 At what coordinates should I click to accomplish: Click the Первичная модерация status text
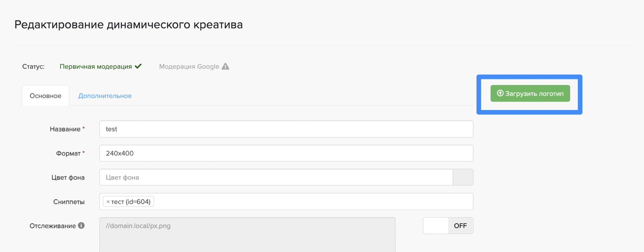[96, 66]
